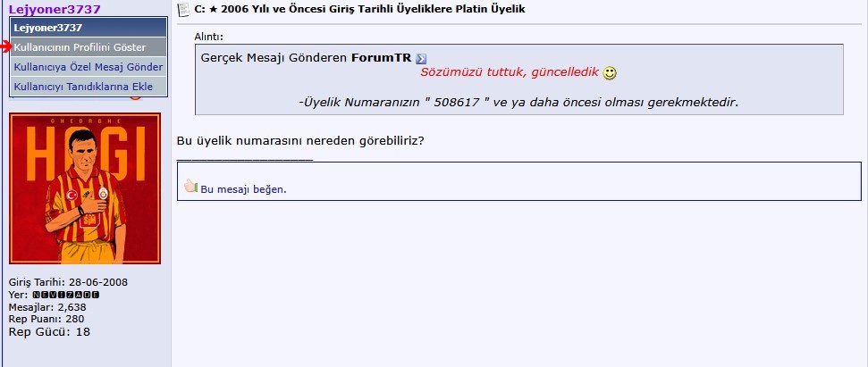The image size is (868, 367).
Task: Click the Hagi avatar picture
Action: click(x=85, y=188)
